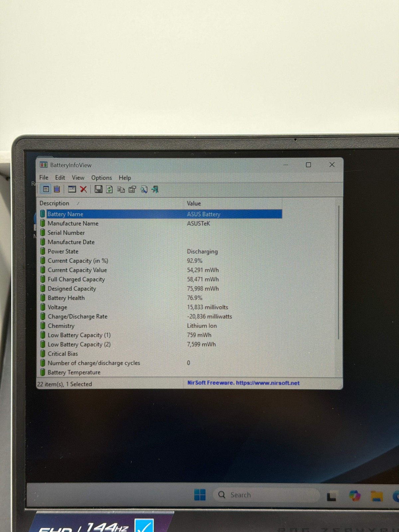Open the File menu
The height and width of the screenshot is (532, 399).
pyautogui.click(x=44, y=178)
